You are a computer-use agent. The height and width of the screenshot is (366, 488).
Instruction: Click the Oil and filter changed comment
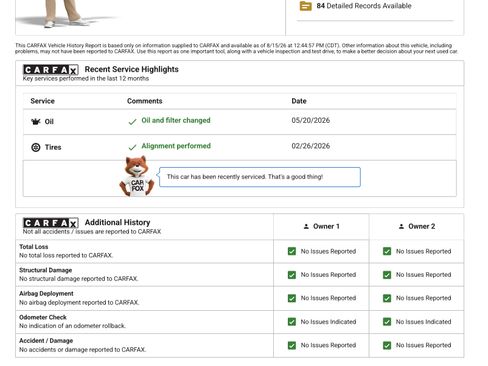point(176,120)
